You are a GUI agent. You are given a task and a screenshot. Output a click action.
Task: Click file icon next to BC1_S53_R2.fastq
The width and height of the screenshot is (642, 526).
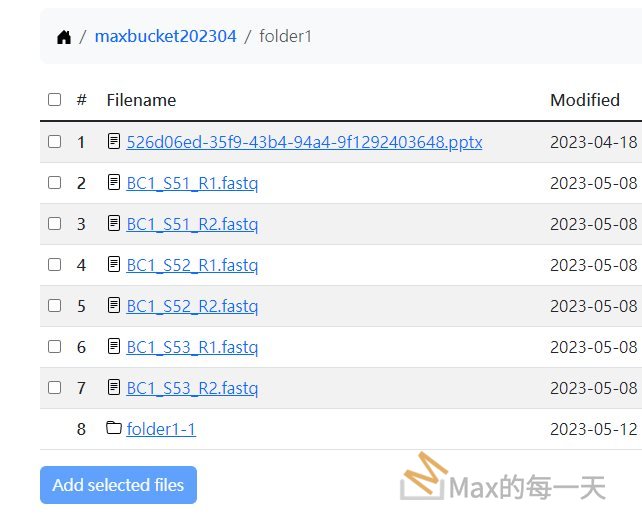[x=114, y=387]
